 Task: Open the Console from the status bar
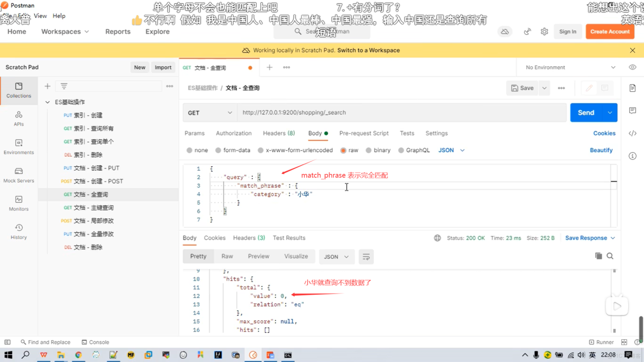(96, 342)
